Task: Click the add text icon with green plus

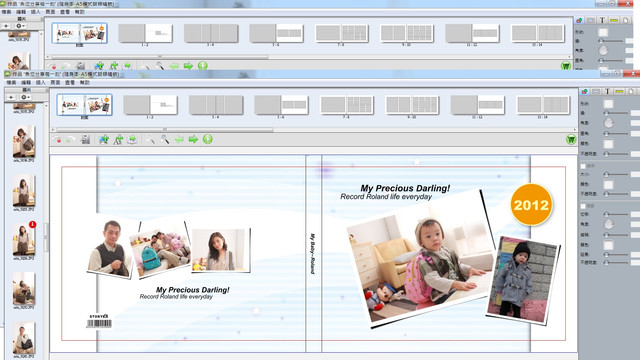Action: [x=118, y=139]
